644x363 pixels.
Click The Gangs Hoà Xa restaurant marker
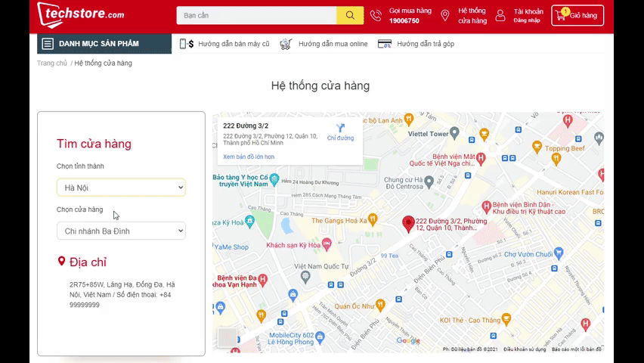click(373, 219)
